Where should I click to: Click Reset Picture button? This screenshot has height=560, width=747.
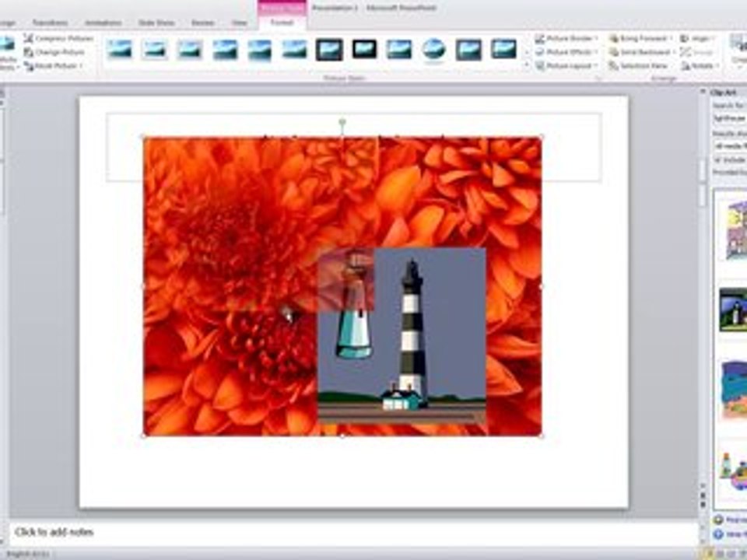54,65
